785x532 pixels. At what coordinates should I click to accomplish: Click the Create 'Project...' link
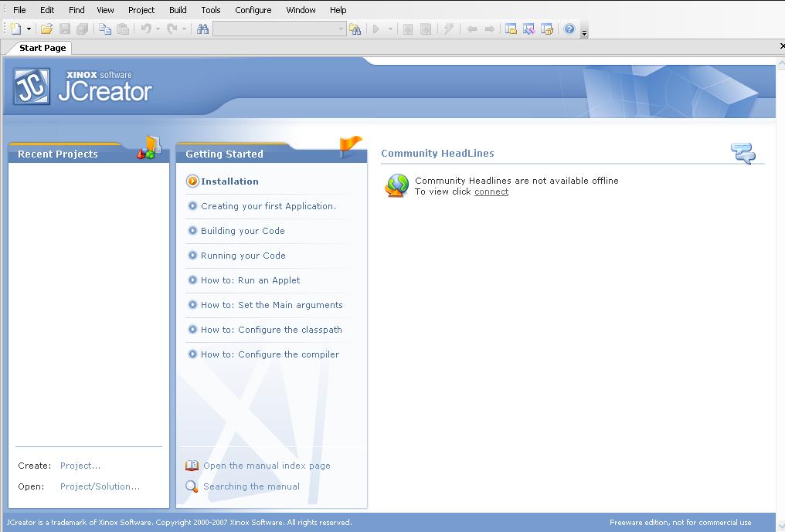(80, 466)
